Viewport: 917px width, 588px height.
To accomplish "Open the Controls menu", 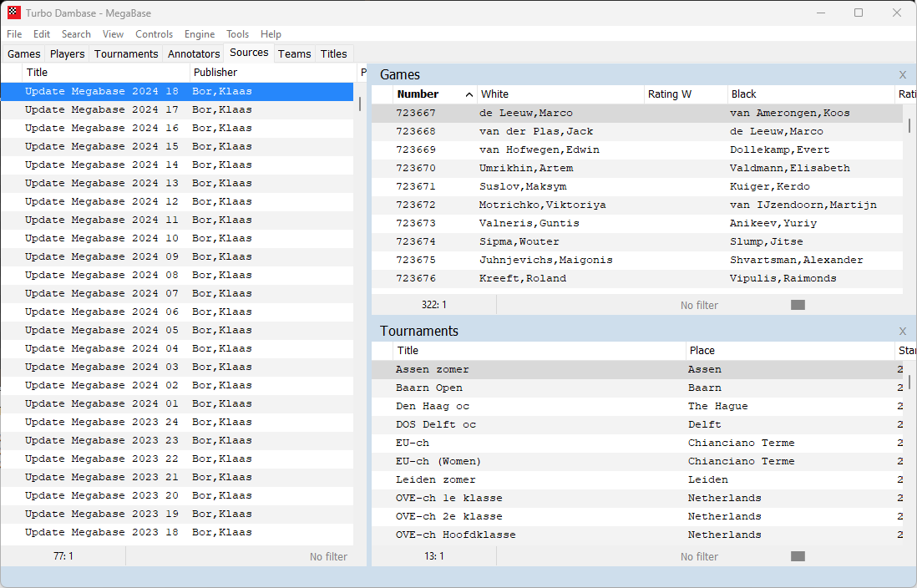I will [x=154, y=34].
